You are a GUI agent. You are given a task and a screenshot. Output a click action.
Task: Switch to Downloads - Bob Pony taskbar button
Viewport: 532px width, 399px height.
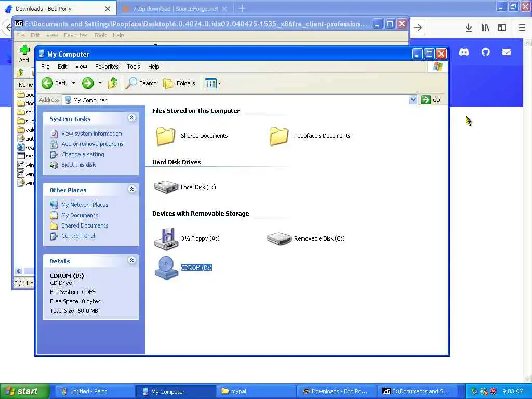click(x=337, y=391)
